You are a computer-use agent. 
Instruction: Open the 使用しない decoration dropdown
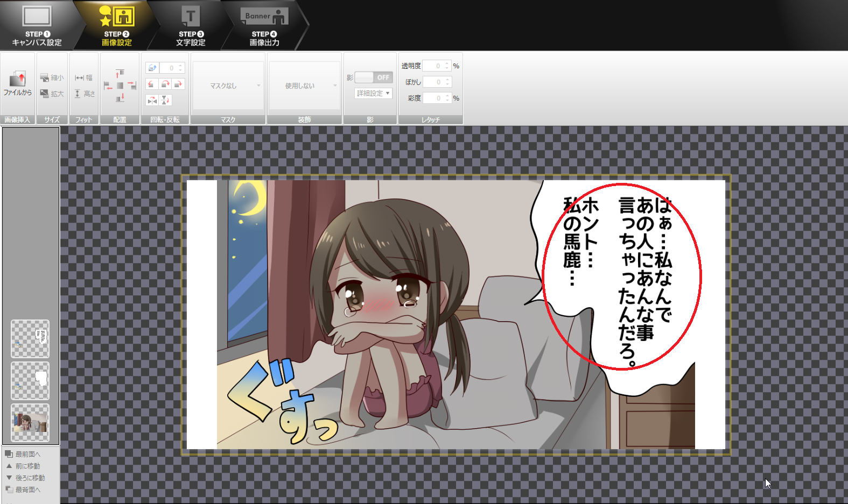tap(305, 86)
